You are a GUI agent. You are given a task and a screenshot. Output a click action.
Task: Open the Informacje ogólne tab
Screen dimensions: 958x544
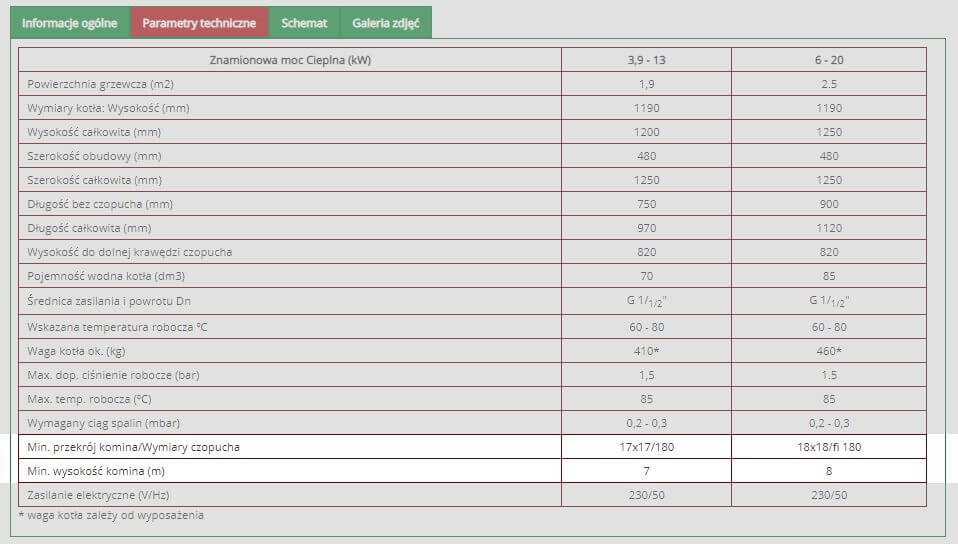[70, 23]
